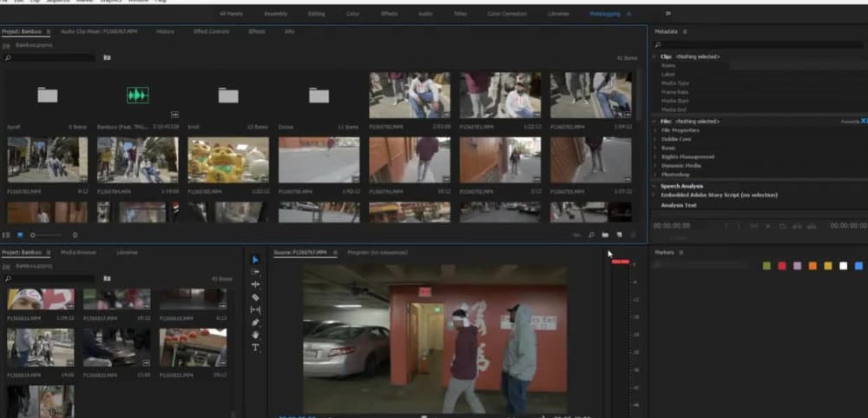Click New Item icon in upper Project panel
The width and height of the screenshot is (868, 418).
(620, 235)
